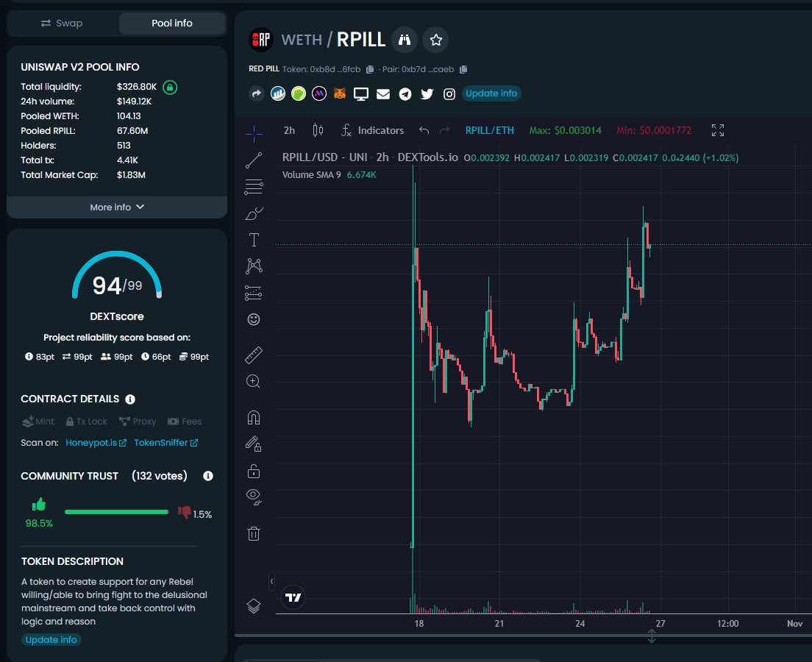Click the chart undo arrow
The width and height of the screenshot is (812, 662).
(x=424, y=130)
